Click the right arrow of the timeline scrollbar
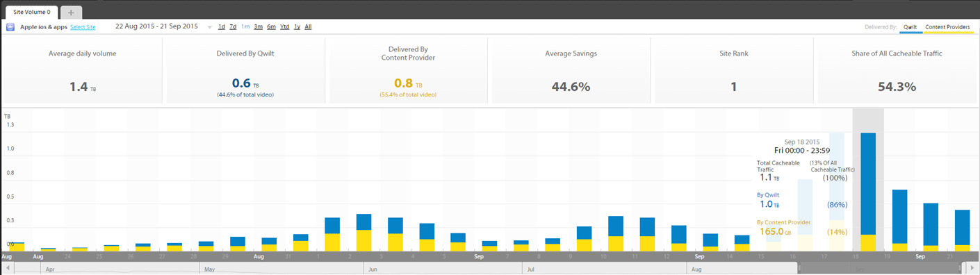This screenshot has width=980, height=275. point(972,268)
